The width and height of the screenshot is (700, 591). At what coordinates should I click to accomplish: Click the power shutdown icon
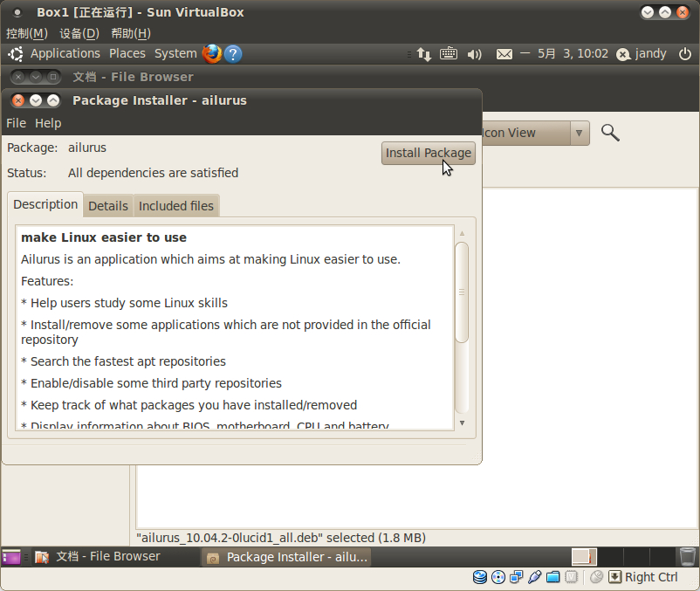(x=685, y=54)
